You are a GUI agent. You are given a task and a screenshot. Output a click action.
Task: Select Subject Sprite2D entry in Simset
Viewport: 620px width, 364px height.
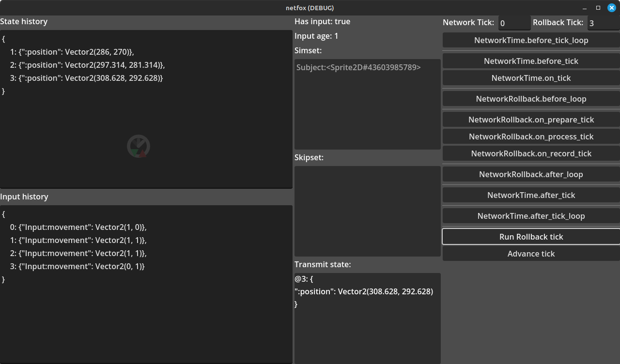(358, 67)
